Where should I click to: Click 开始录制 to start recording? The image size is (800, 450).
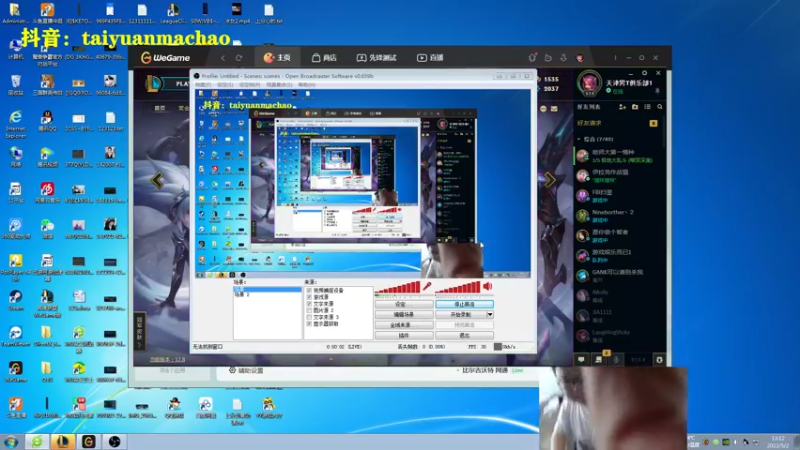pos(461,315)
